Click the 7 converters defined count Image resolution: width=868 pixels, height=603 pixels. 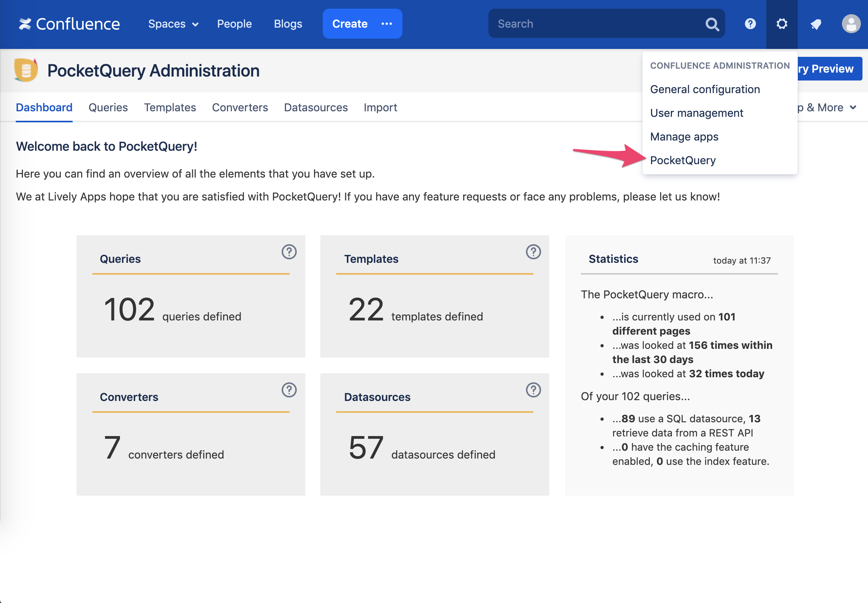[x=164, y=448]
